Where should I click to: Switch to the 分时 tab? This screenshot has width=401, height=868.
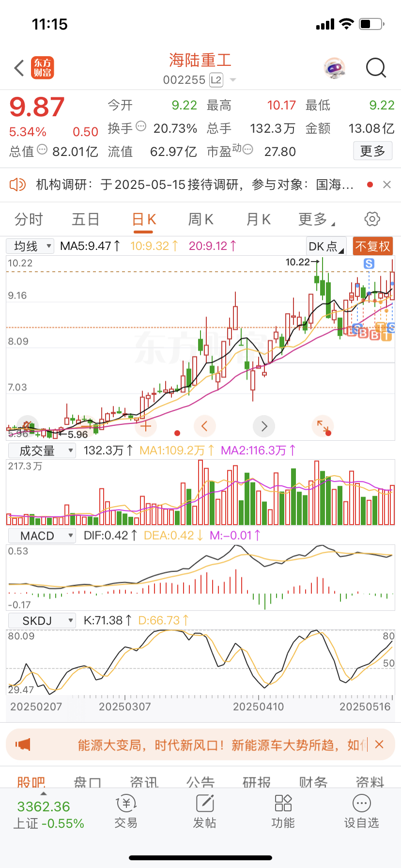(29, 219)
